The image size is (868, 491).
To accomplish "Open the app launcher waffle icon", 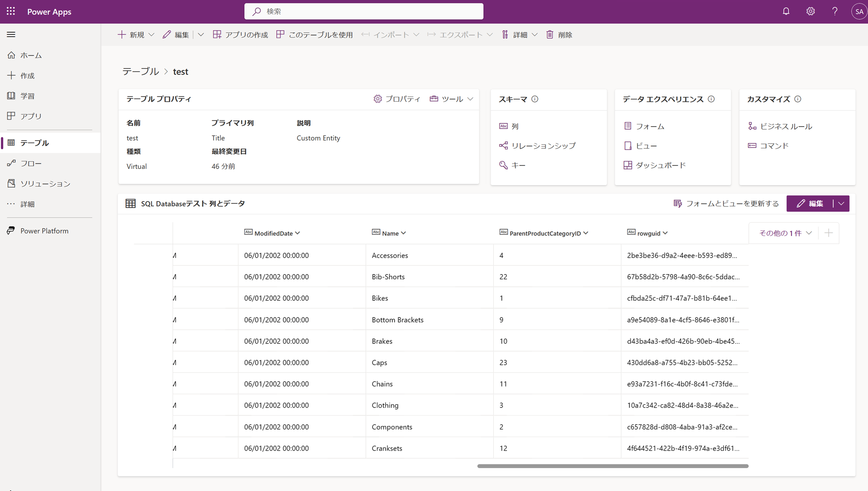I will (11, 11).
